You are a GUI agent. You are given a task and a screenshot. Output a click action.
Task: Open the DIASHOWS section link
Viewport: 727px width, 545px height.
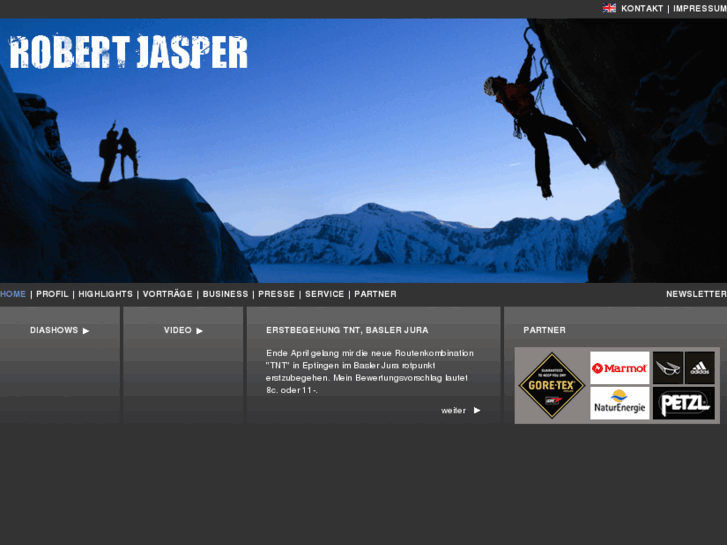(x=54, y=330)
